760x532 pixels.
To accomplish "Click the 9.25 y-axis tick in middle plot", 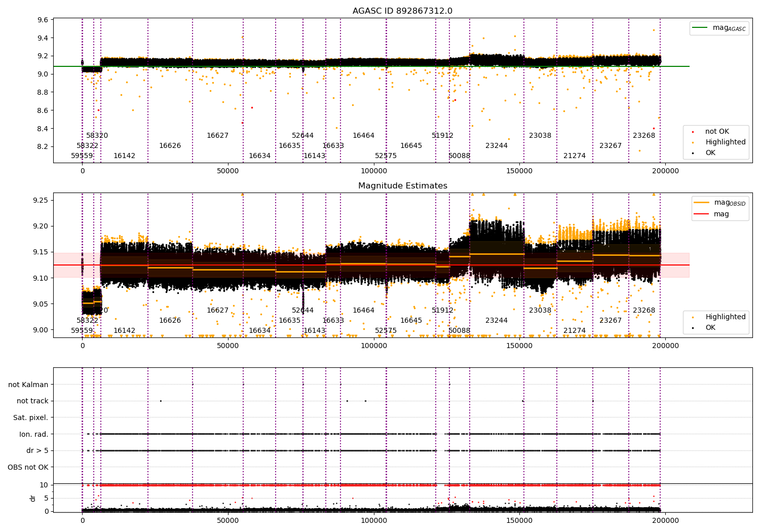I will (x=41, y=201).
